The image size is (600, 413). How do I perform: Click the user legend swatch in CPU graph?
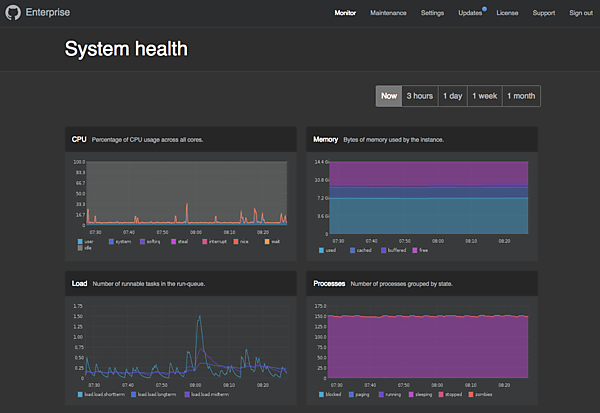79,241
